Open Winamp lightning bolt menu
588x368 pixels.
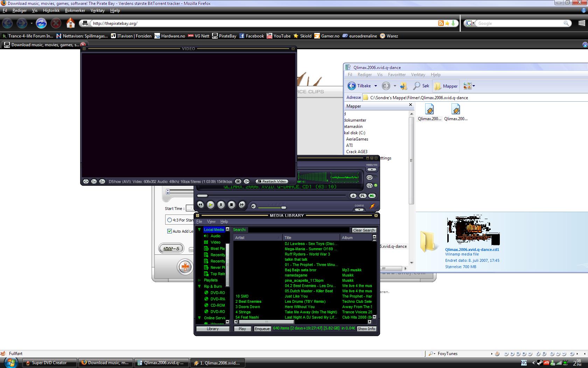pyautogui.click(x=372, y=206)
